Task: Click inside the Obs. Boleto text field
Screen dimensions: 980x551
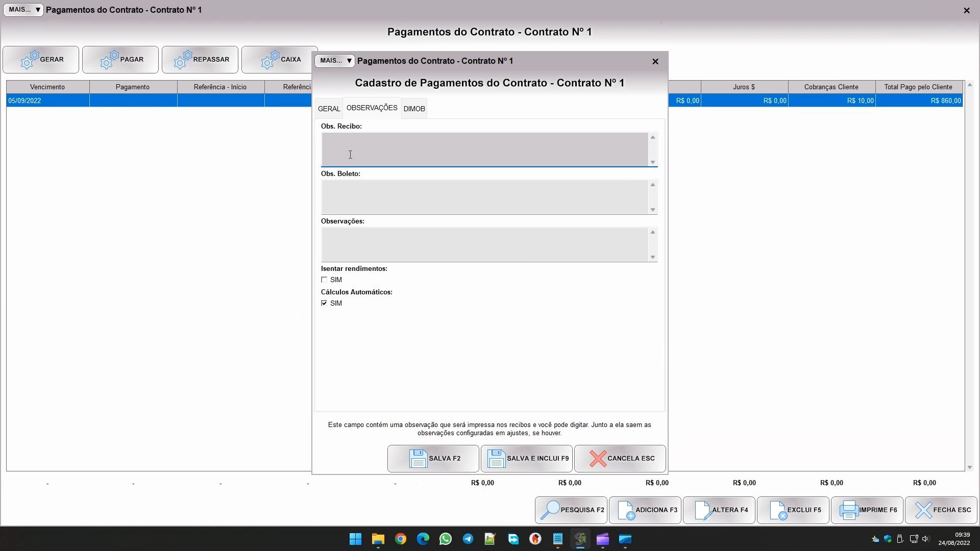Action: click(484, 197)
